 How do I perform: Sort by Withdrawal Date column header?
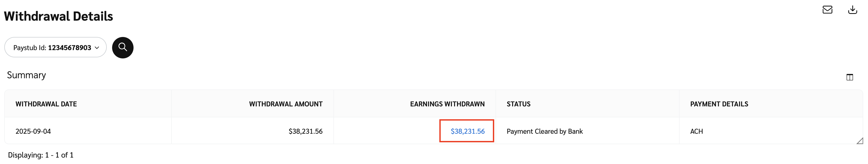click(46, 104)
